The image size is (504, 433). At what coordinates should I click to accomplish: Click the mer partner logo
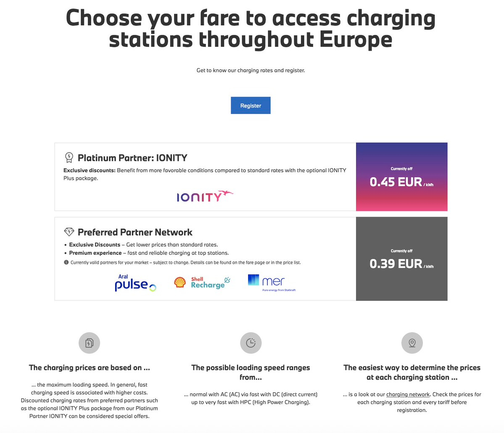(x=272, y=282)
